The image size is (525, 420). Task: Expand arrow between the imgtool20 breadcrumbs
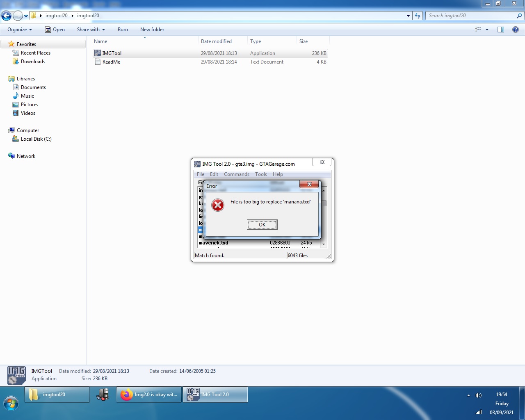coord(73,16)
